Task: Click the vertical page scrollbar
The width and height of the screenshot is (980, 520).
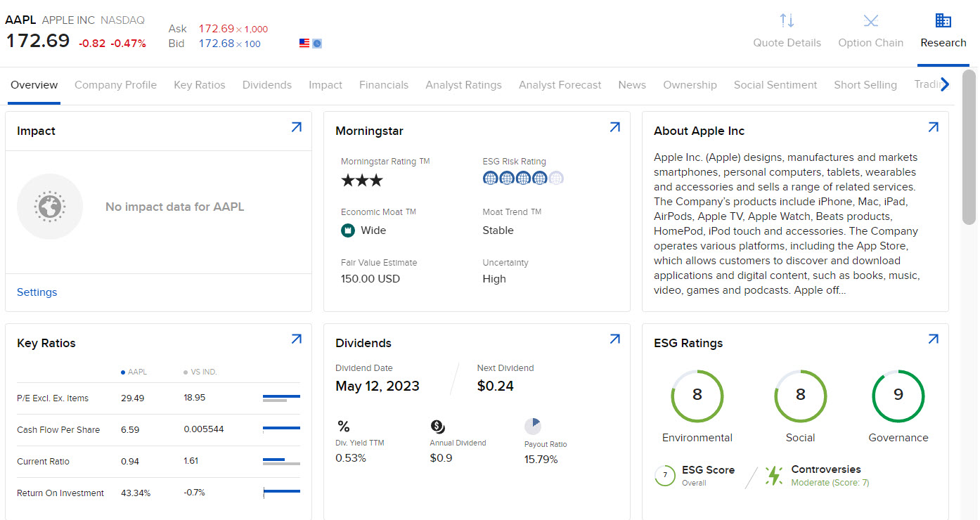Action: 969,148
